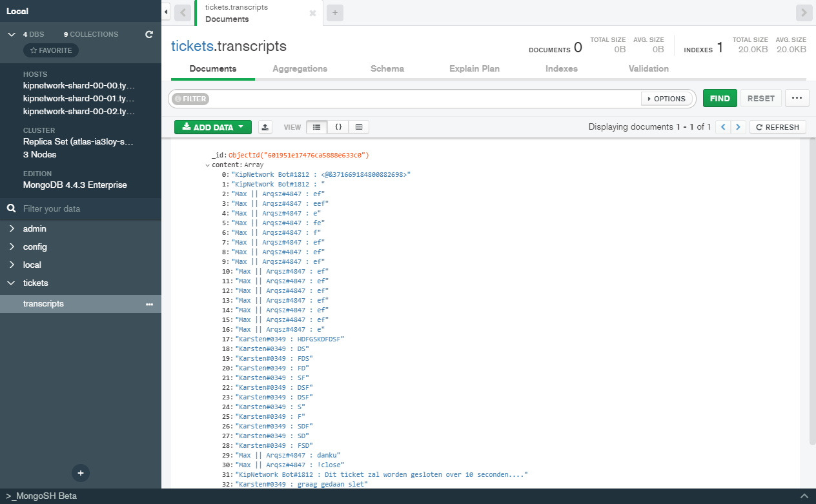This screenshot has width=816, height=504.
Task: Click the Find button
Action: click(x=719, y=99)
